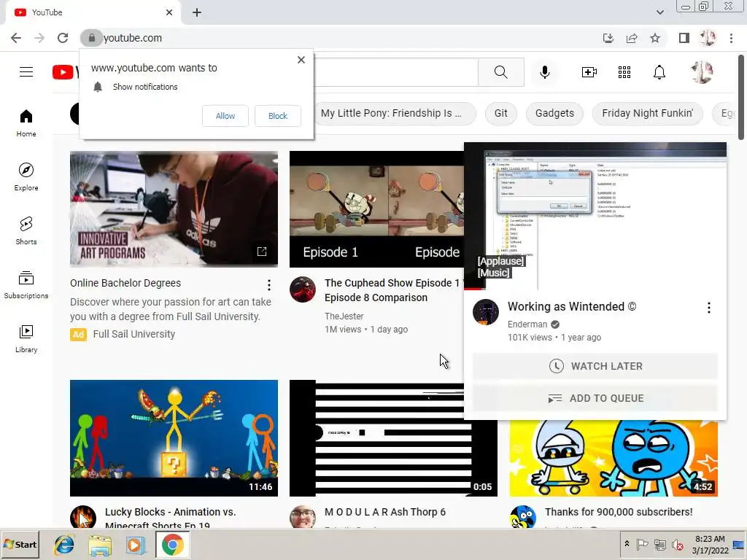The image size is (747, 560).
Task: Click ADD TO QUEUE button
Action: coord(595,398)
